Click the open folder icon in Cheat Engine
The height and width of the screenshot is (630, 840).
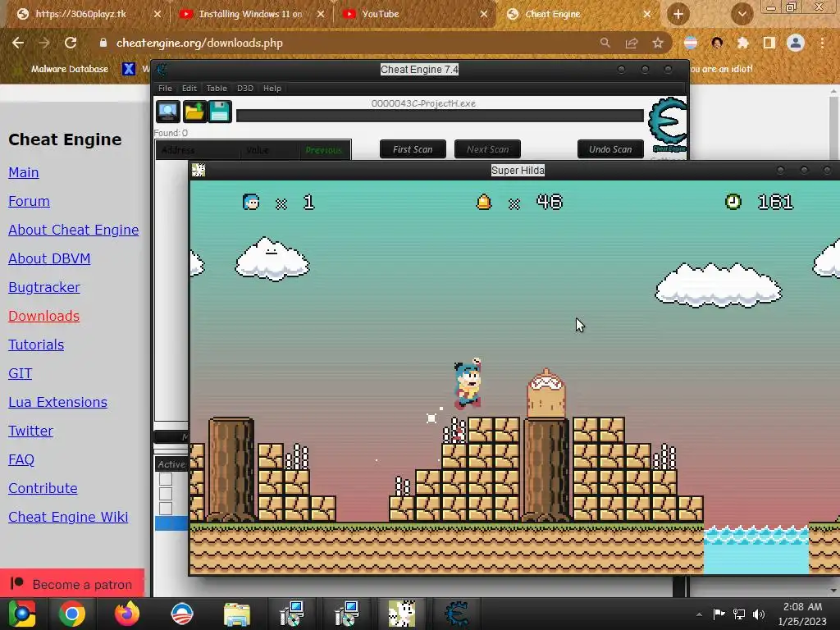pyautogui.click(x=194, y=112)
